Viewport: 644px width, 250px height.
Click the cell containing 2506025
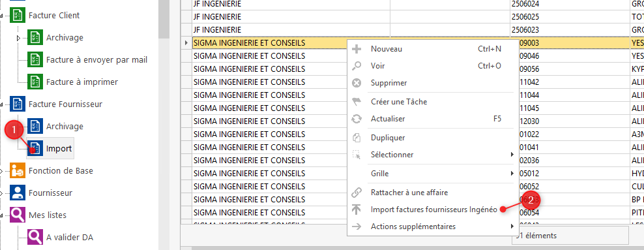tap(570, 17)
